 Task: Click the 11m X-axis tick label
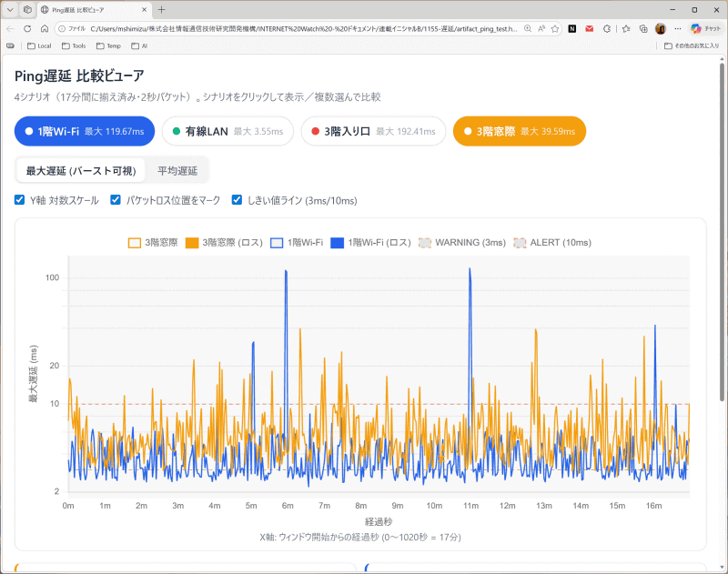pyautogui.click(x=470, y=506)
